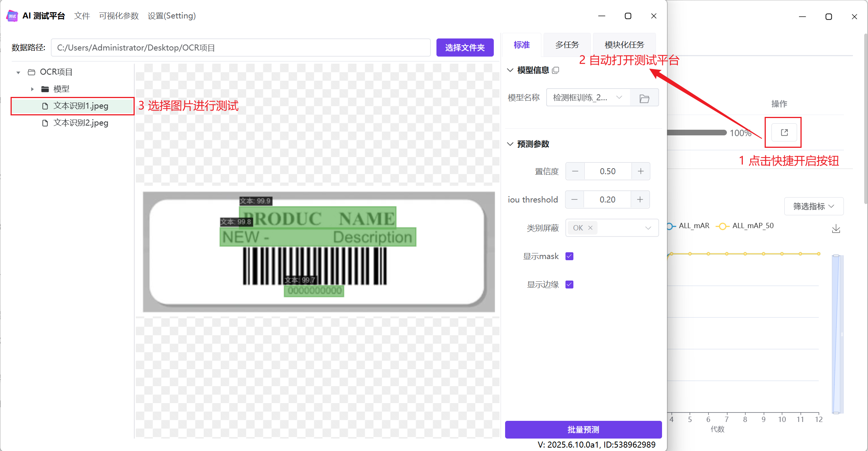The width and height of the screenshot is (868, 451).
Task: Click the 100% progress bar in the rear window
Action: [x=696, y=133]
